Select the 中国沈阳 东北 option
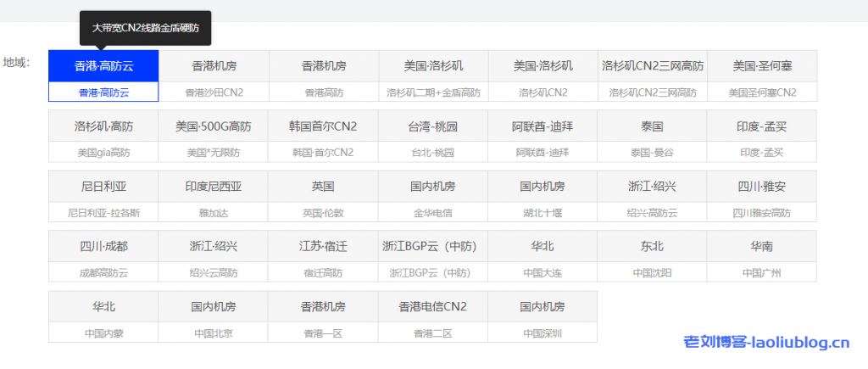 653,256
